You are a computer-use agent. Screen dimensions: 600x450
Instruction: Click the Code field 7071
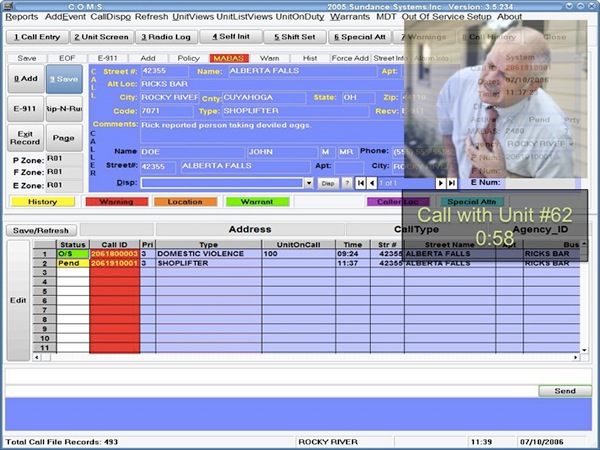[x=166, y=111]
